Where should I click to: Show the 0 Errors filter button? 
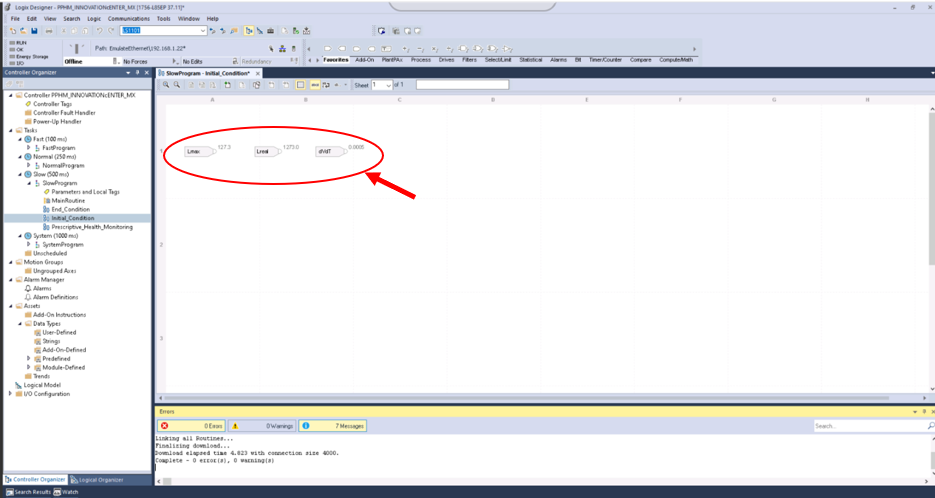191,426
